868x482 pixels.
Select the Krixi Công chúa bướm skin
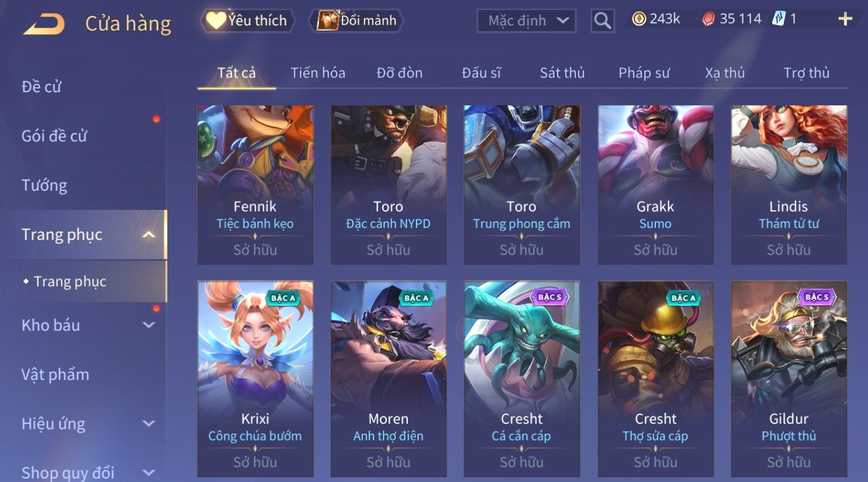[x=255, y=379]
